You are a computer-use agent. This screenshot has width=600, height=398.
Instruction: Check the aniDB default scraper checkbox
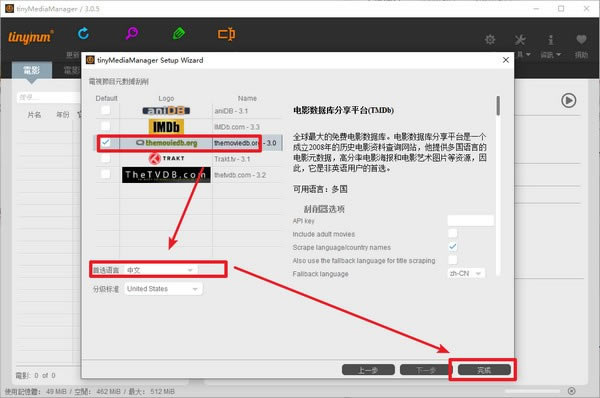pyautogui.click(x=105, y=110)
